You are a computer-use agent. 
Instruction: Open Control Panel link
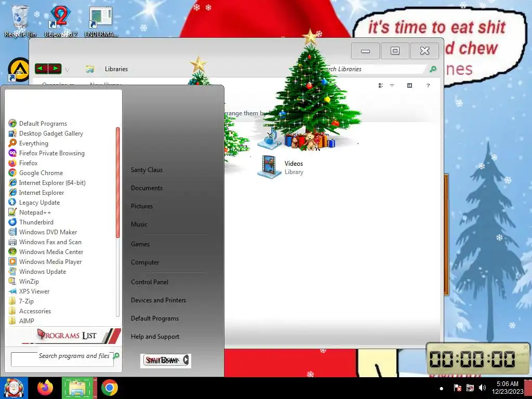pos(150,282)
